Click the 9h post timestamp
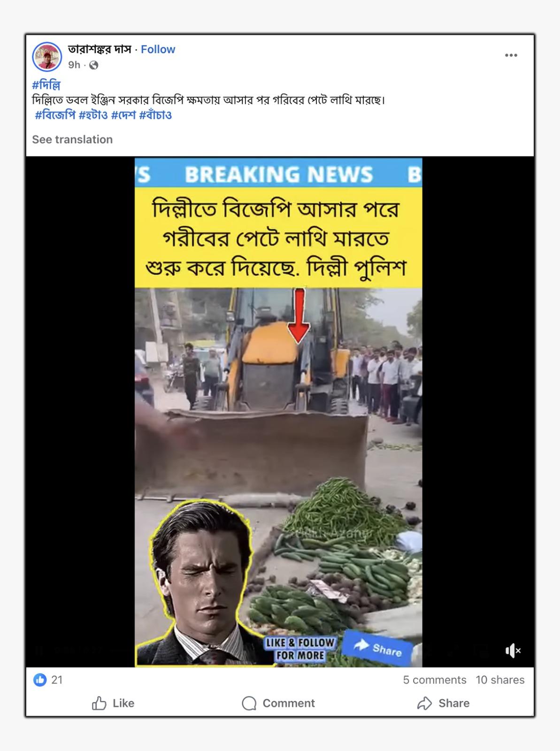 point(74,65)
